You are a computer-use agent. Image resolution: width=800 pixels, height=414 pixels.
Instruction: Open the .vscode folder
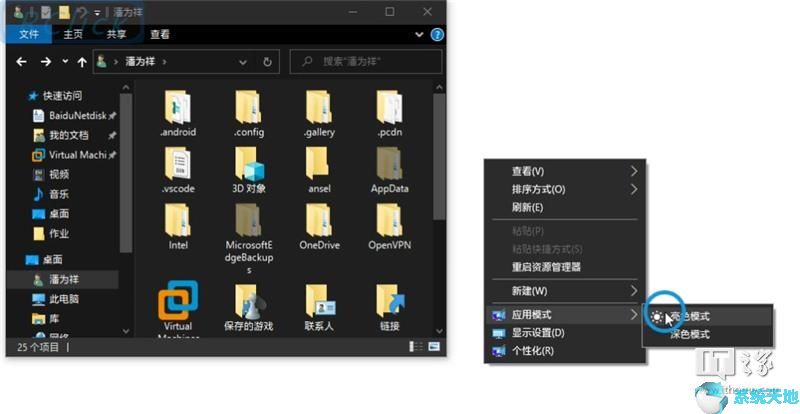(178, 170)
